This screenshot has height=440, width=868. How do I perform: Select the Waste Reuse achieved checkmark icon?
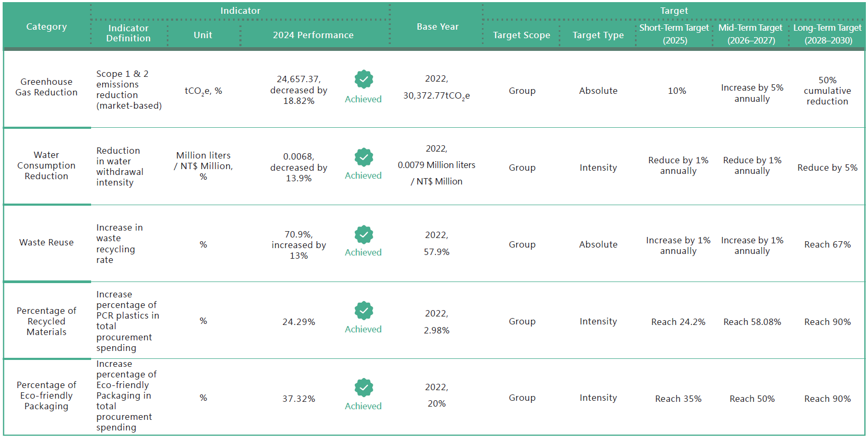[x=363, y=234]
